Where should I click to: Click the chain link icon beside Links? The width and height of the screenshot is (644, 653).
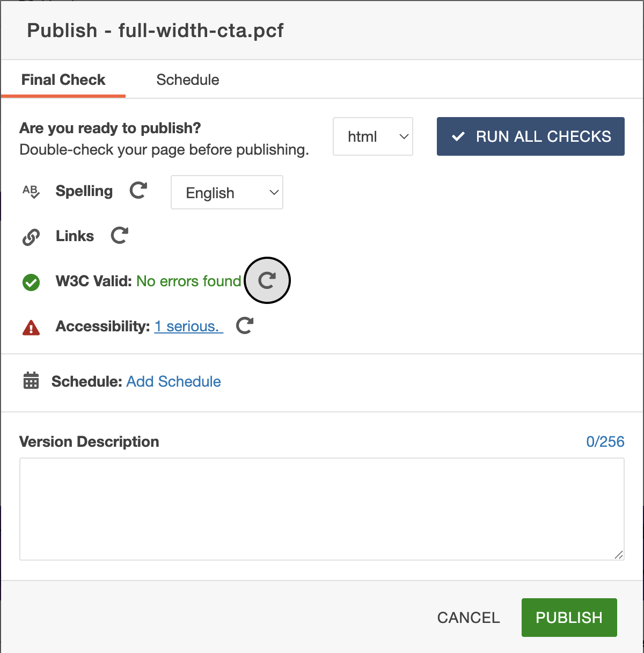pos(31,237)
